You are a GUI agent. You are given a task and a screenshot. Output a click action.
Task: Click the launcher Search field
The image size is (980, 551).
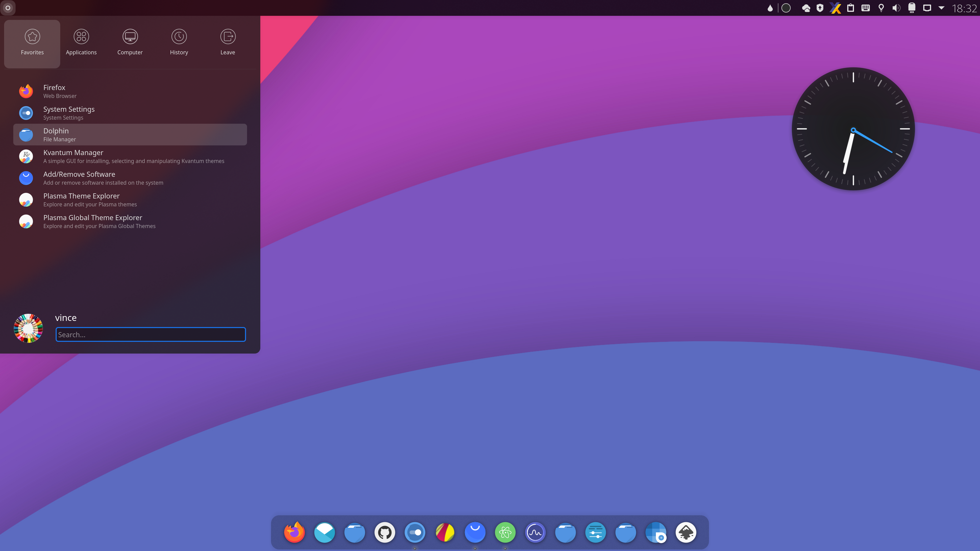151,335
